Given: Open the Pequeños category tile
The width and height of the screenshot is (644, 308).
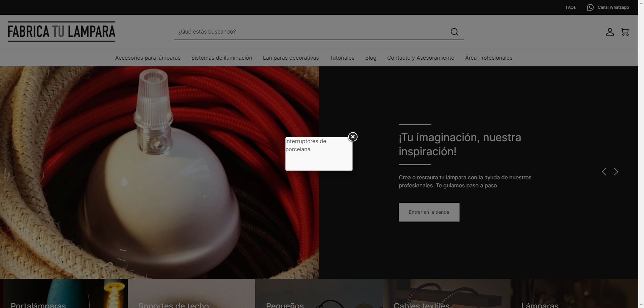Looking at the screenshot, I should tap(319, 294).
